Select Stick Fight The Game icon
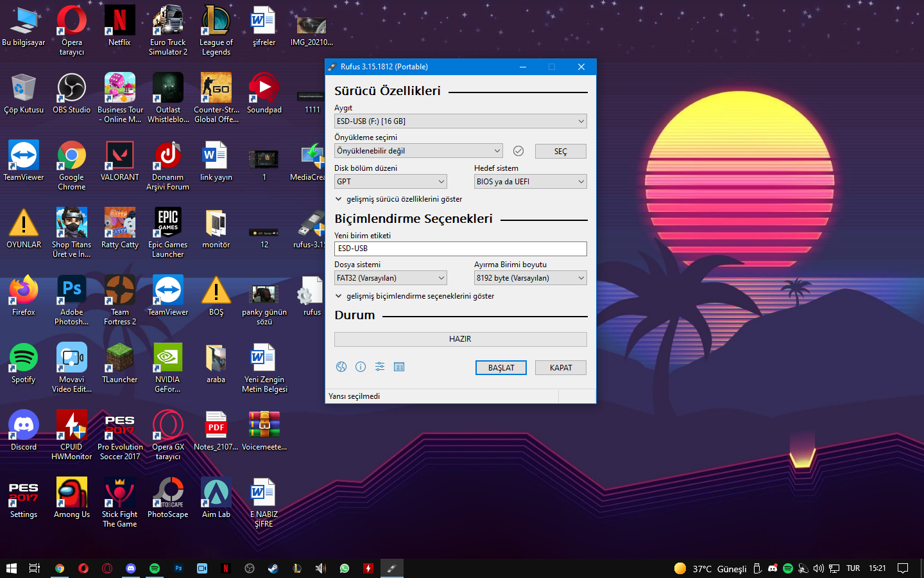 [120, 503]
